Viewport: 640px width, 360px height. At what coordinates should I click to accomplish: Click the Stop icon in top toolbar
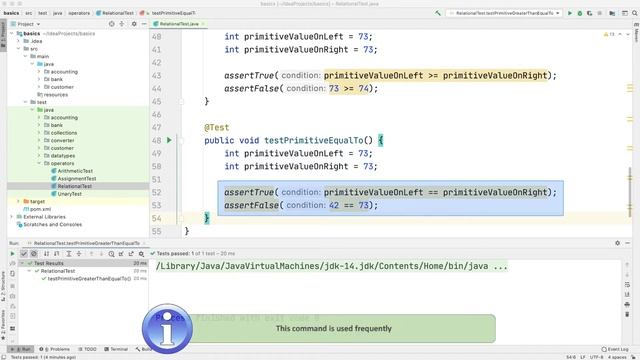click(600, 13)
